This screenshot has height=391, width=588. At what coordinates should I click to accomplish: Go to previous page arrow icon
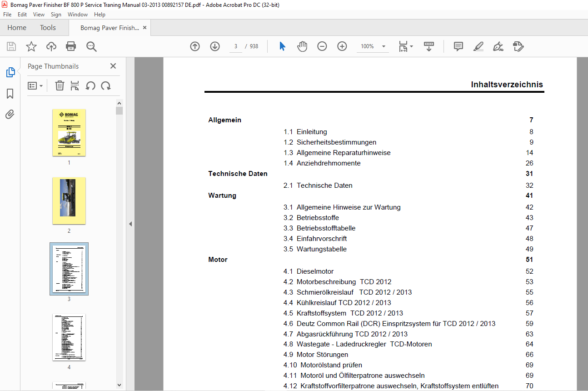pos(195,46)
